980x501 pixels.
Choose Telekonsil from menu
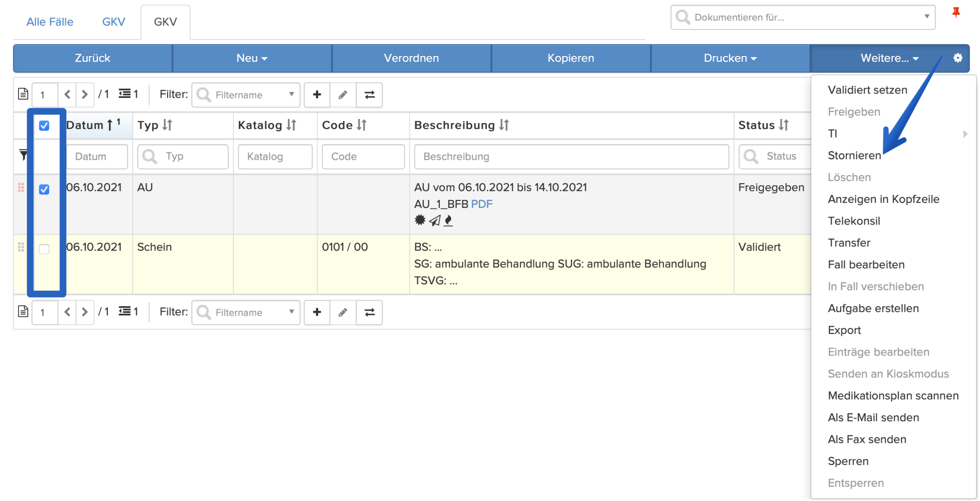[x=854, y=221]
